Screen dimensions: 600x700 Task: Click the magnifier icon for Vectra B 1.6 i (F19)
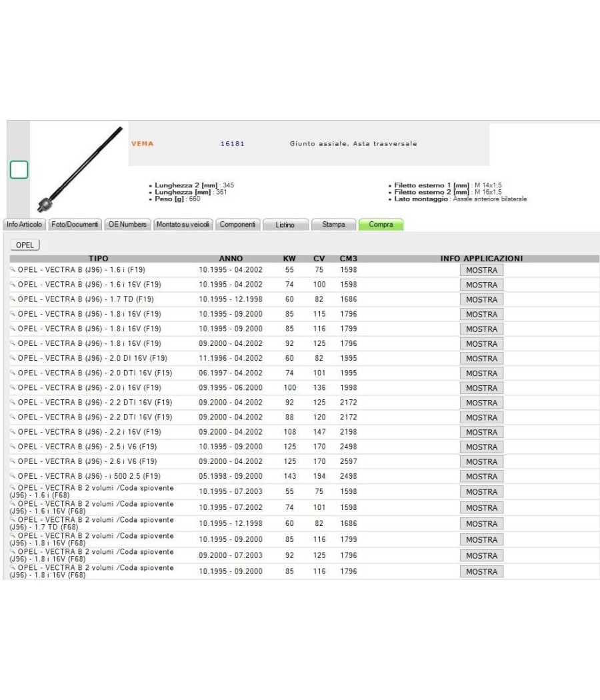click(13, 269)
